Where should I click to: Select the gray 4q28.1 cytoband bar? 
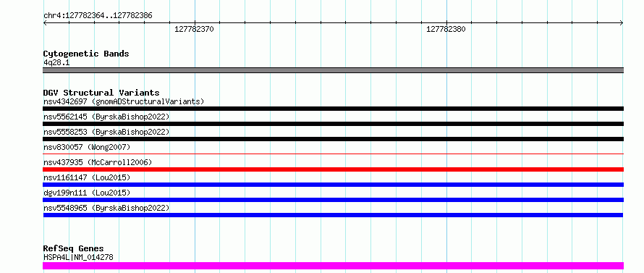click(333, 70)
